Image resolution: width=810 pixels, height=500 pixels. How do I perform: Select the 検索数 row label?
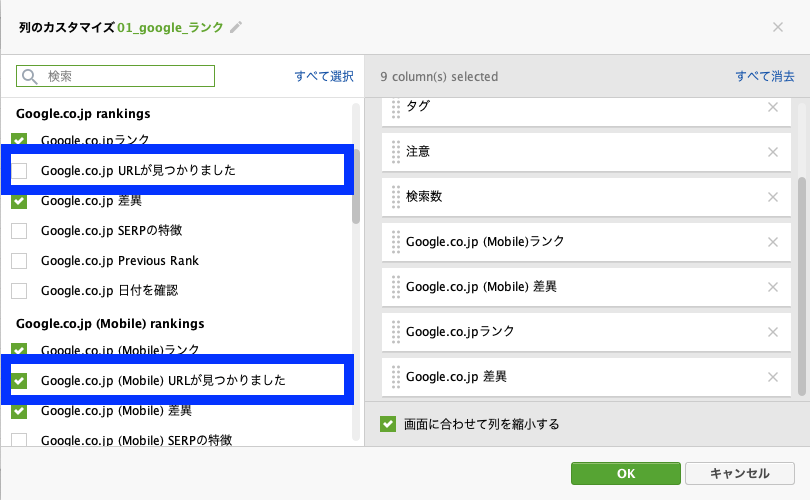click(x=424, y=196)
